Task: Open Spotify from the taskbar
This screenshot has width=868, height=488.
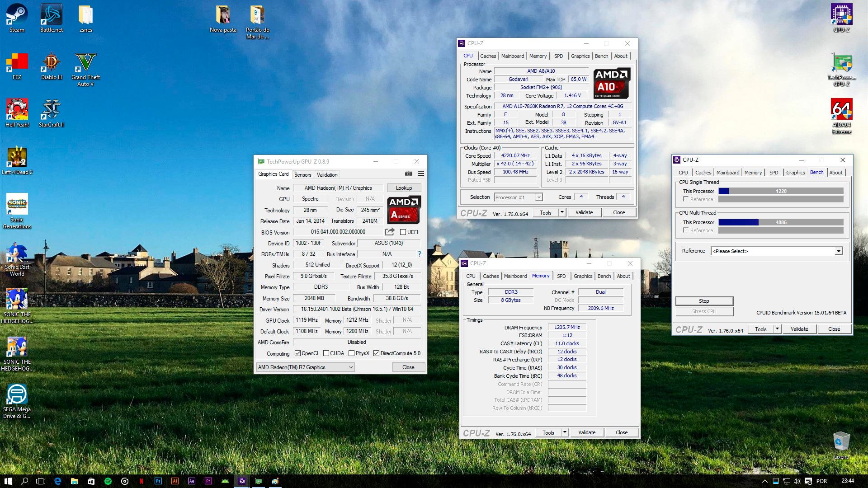Action: [108, 481]
